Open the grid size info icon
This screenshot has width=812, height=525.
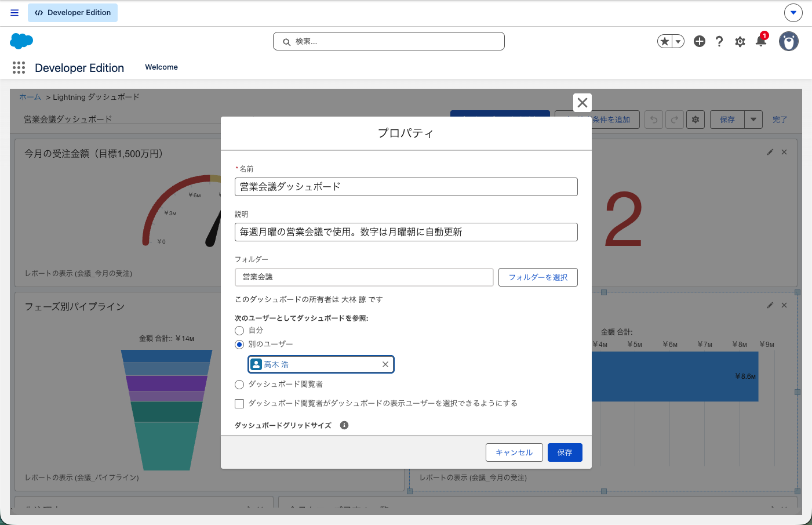344,425
